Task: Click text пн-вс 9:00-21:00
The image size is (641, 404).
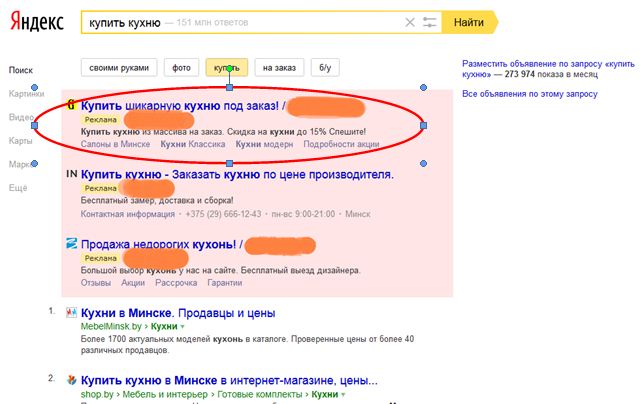Action: pyautogui.click(x=303, y=214)
